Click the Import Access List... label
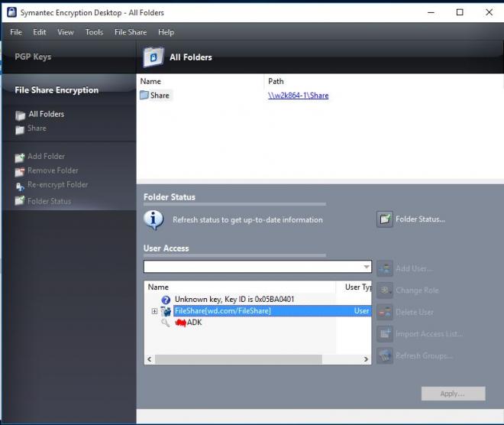 [429, 334]
